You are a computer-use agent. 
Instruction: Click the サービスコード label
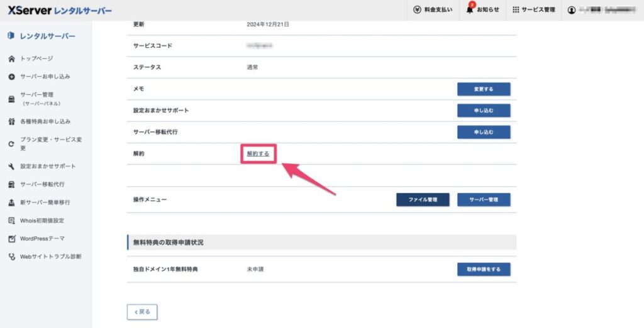click(152, 46)
